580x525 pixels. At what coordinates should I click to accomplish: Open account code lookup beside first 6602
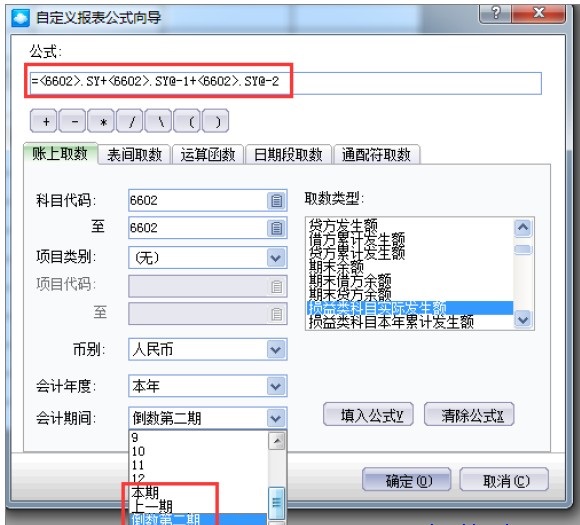[276, 201]
